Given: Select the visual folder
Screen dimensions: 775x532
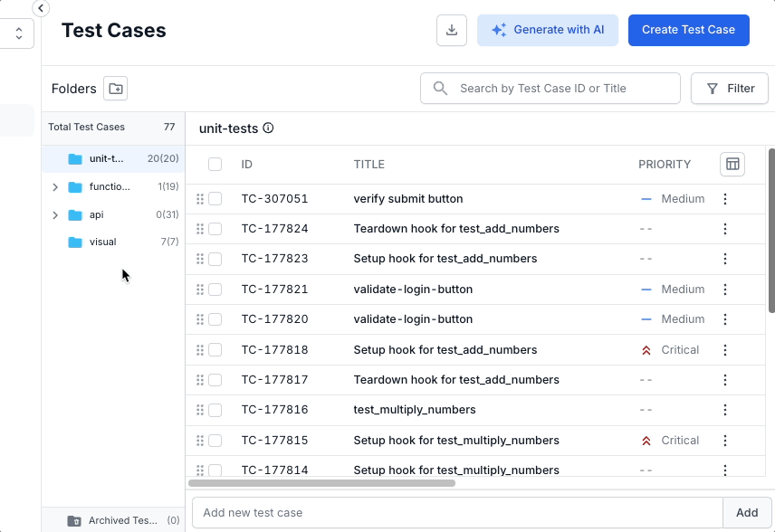Looking at the screenshot, I should click(x=102, y=242).
